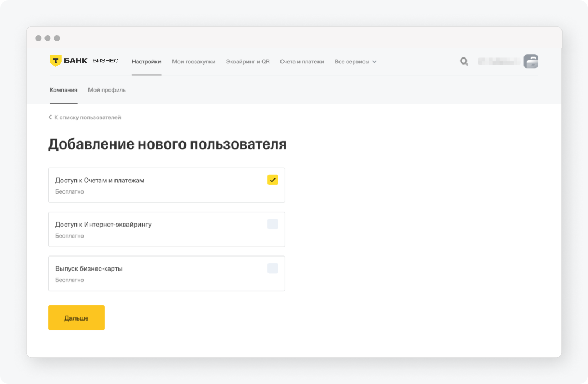Click Бесплатно under Интернет-эквайрингу

69,236
